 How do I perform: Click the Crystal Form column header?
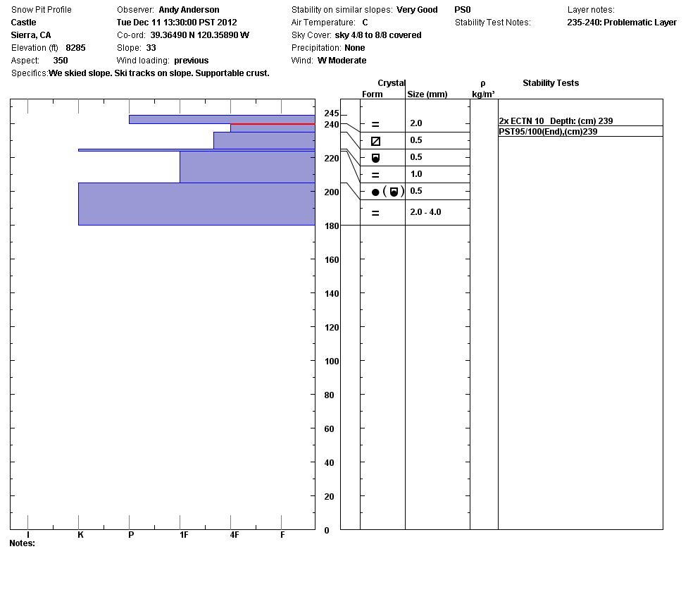373,94
